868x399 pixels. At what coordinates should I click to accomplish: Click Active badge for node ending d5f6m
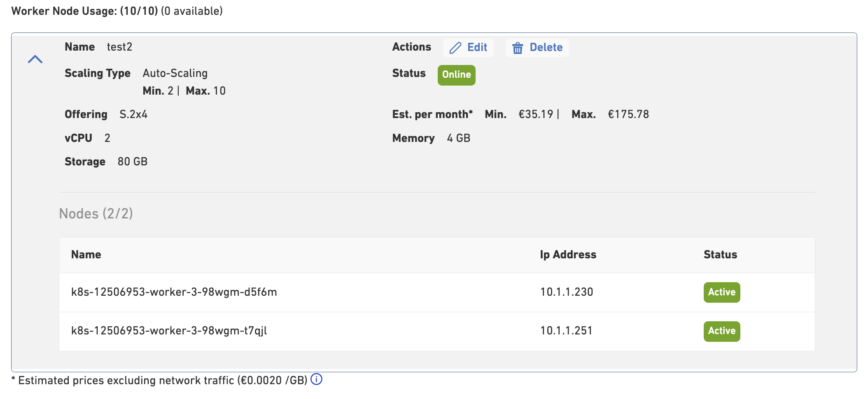[x=721, y=292]
